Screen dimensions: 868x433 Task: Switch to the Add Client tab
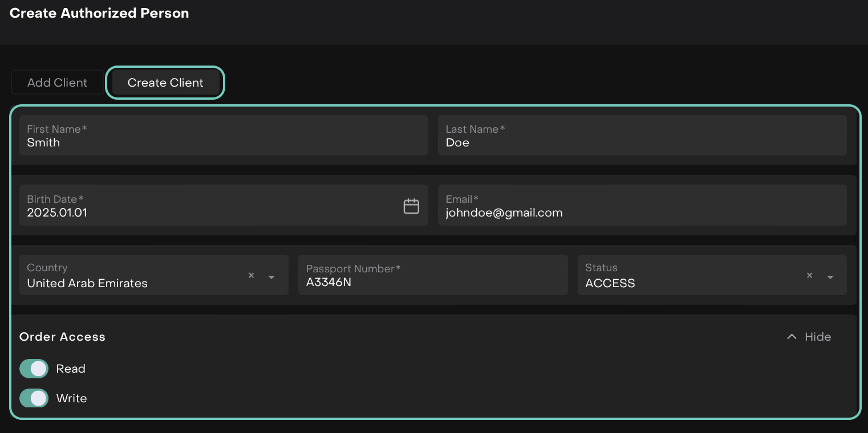pos(58,83)
